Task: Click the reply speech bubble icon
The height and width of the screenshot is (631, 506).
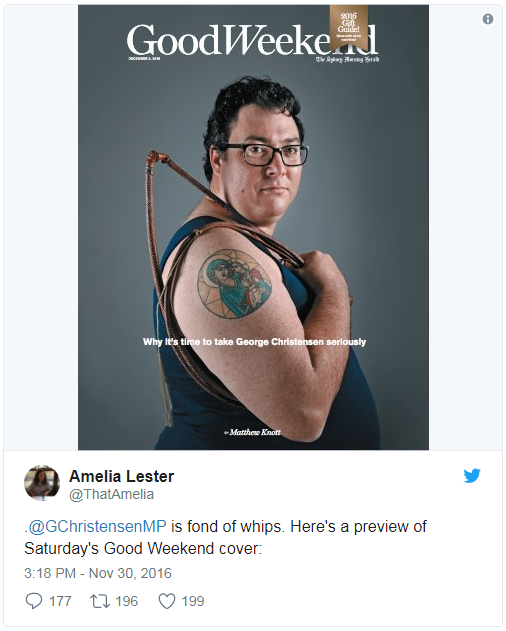Action: point(34,601)
